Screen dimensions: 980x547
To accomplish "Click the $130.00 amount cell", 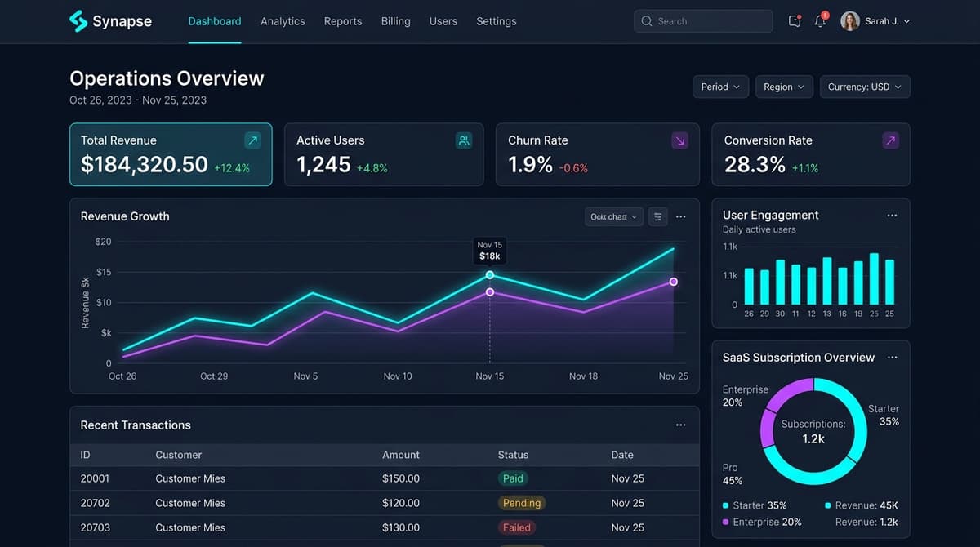I will [x=401, y=527].
